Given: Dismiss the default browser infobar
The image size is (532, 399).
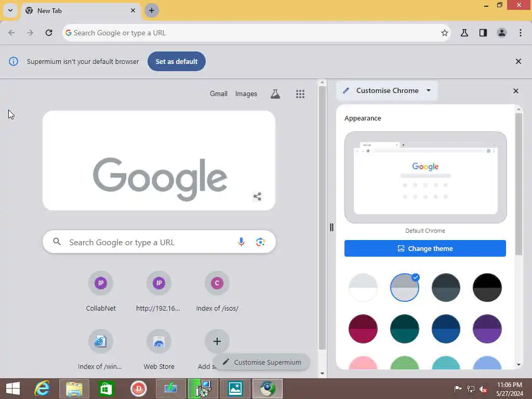Looking at the screenshot, I should 518,61.
